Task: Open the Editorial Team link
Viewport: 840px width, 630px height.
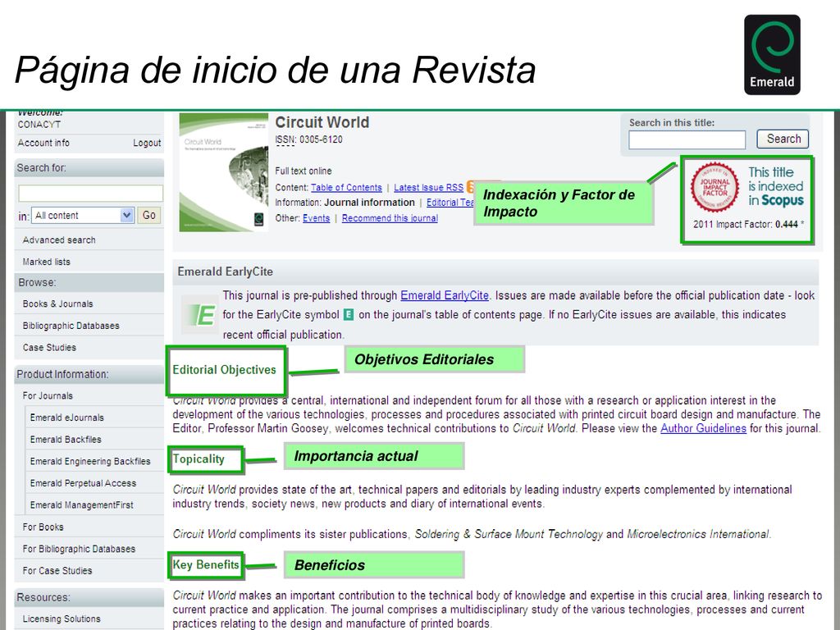Action: coord(450,203)
